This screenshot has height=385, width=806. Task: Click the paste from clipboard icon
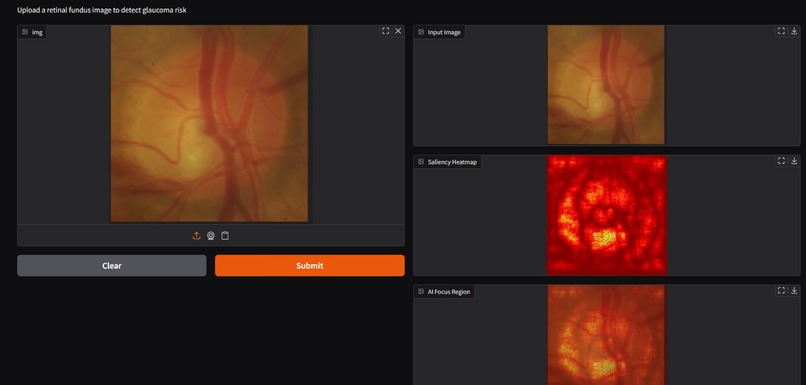click(x=225, y=235)
